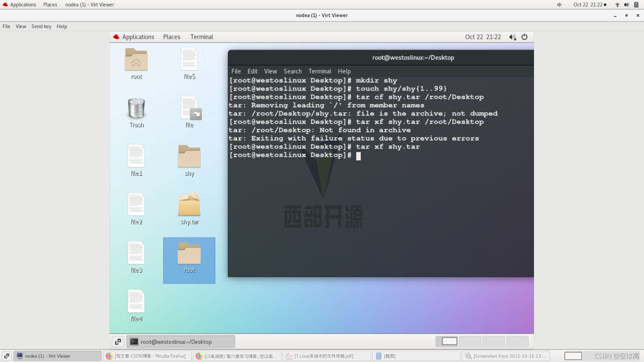The image size is (644, 362).
Task: Switch to second guest workspace
Action: [x=470, y=341]
